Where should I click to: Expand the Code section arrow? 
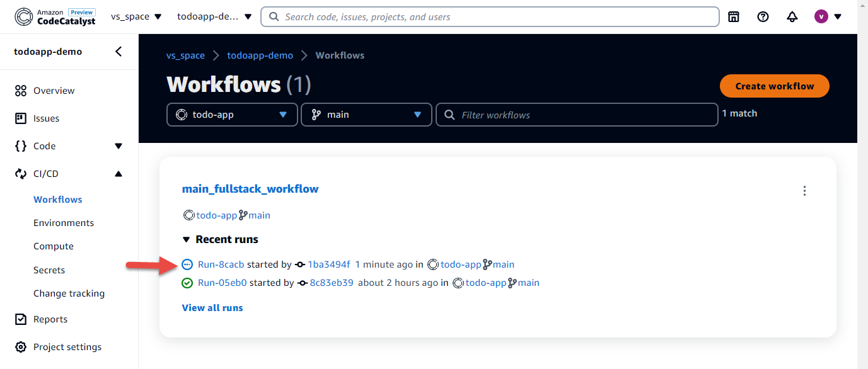[x=119, y=146]
